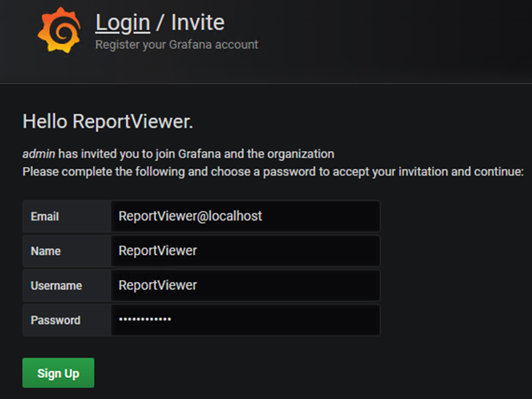
Task: Click into the Password input field
Action: [x=245, y=320]
